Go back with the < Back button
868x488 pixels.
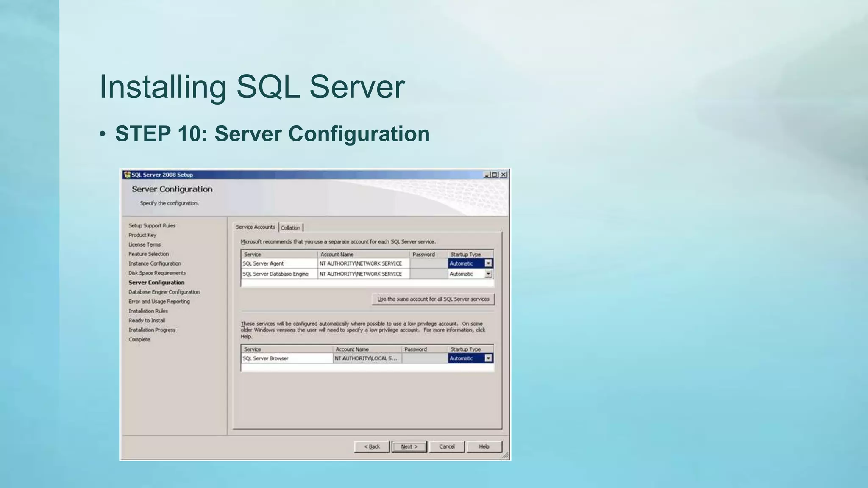(x=372, y=446)
